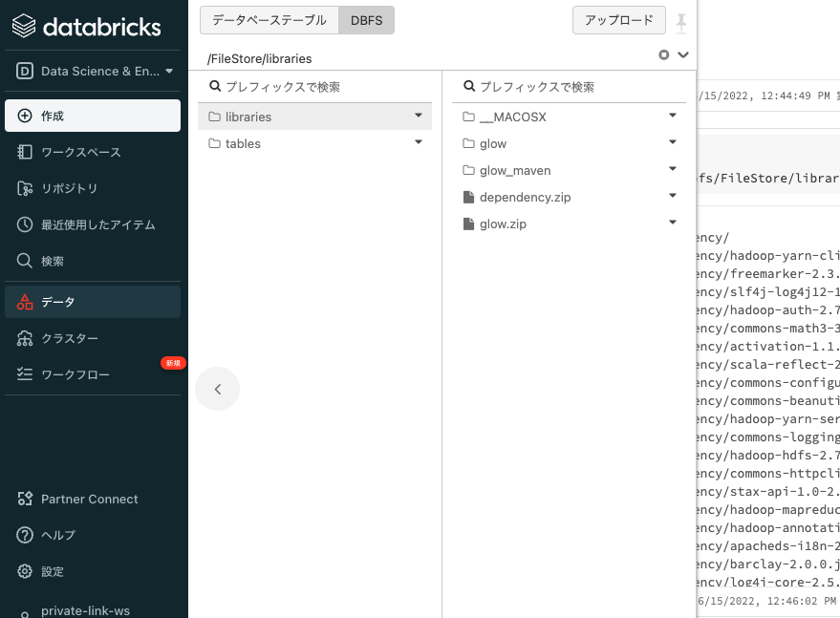Open クラスター in sidebar
This screenshot has height=618, width=840.
click(x=93, y=338)
